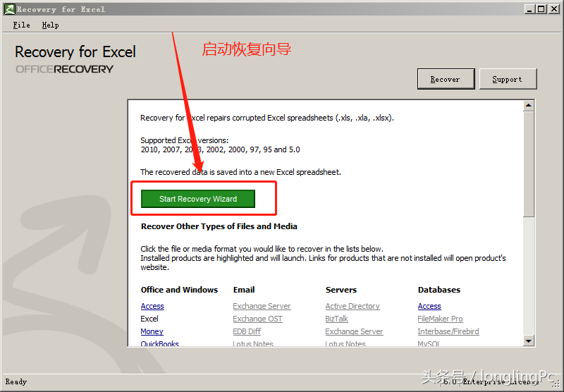Open the Email Exchange Server link
Image resolution: width=564 pixels, height=392 pixels.
point(262,306)
